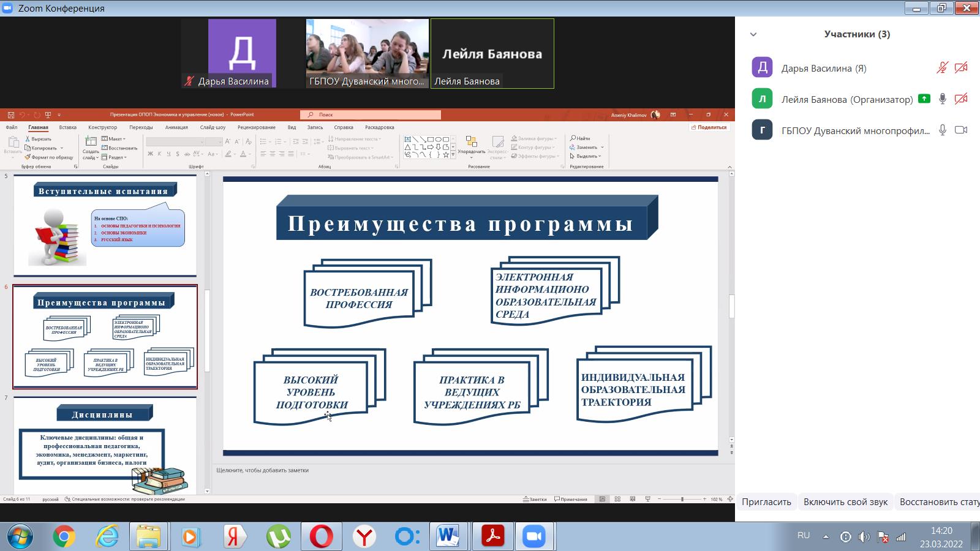The image size is (980, 551).
Task: Click the green screen-share icon next to Лейля Баянова
Action: tap(924, 99)
